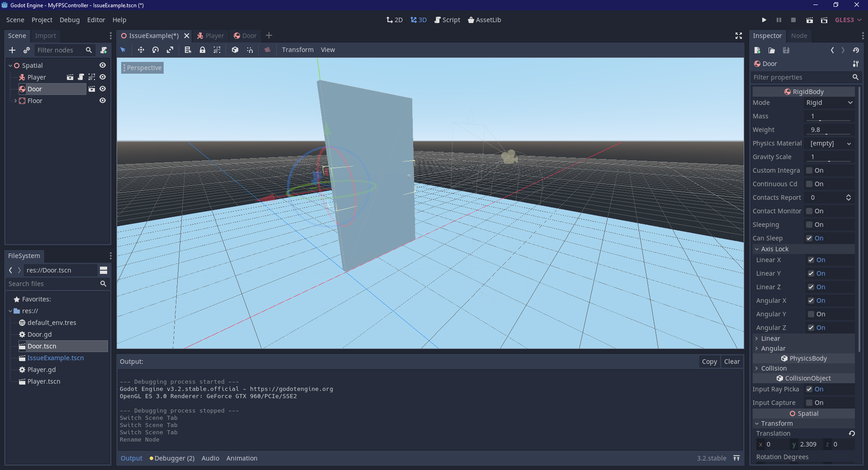Expand the Linear property section
868x470 pixels.
[803, 338]
